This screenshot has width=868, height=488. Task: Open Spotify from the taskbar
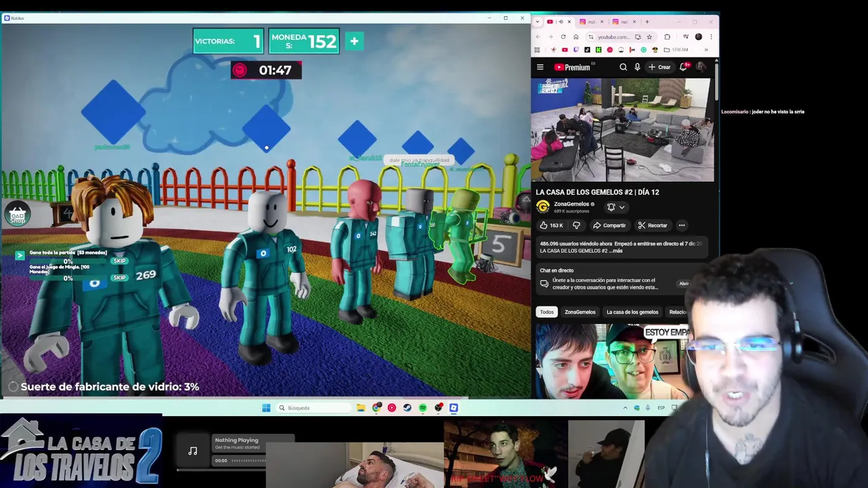(422, 407)
